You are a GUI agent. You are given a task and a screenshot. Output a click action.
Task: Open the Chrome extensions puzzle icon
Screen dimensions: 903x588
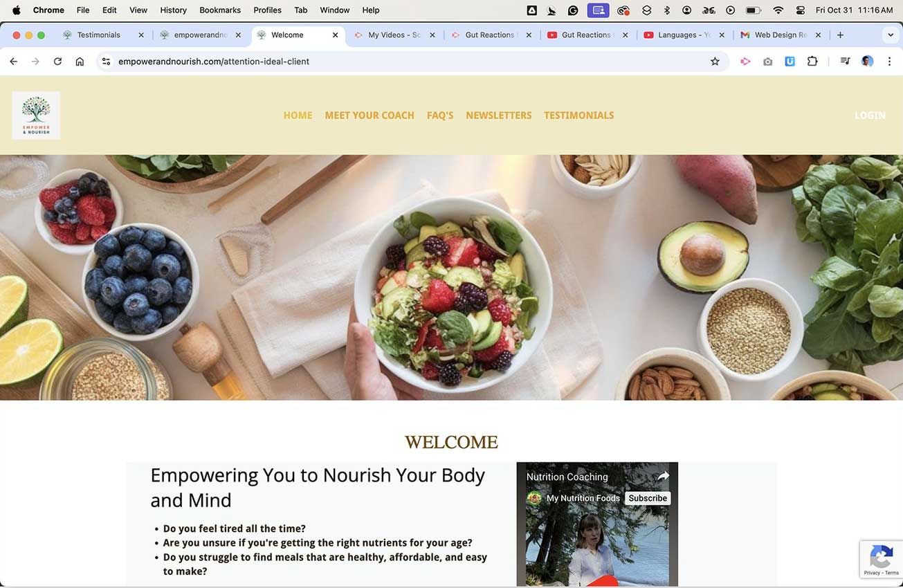tap(812, 62)
